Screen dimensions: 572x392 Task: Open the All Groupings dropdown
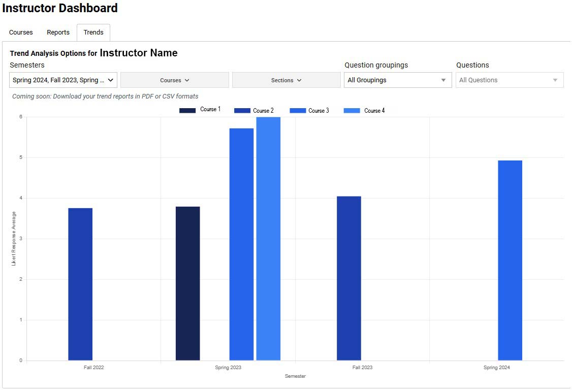pyautogui.click(x=397, y=80)
